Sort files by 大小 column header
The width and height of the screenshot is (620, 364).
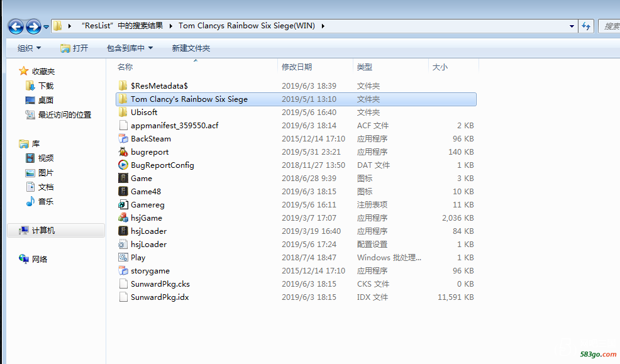(x=440, y=67)
